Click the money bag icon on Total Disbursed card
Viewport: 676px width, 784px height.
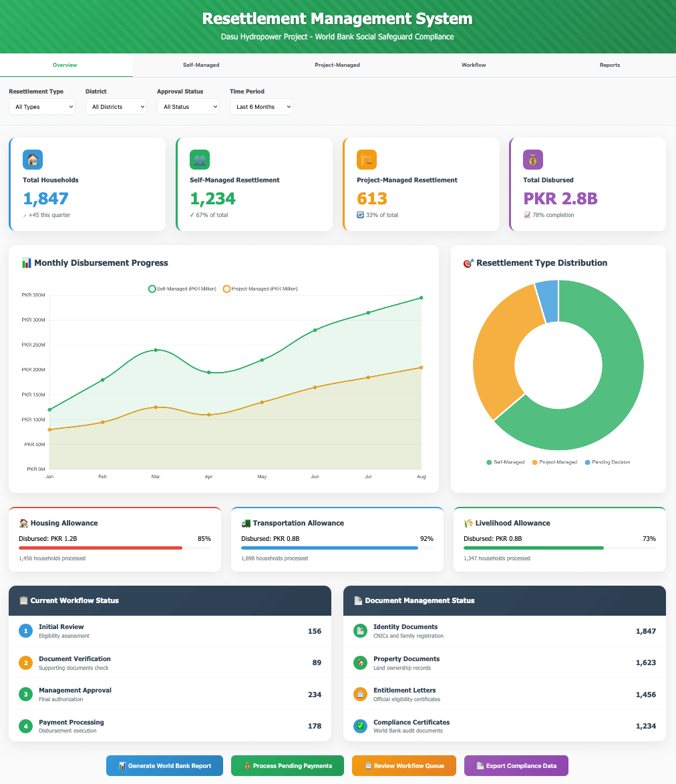pos(533,160)
